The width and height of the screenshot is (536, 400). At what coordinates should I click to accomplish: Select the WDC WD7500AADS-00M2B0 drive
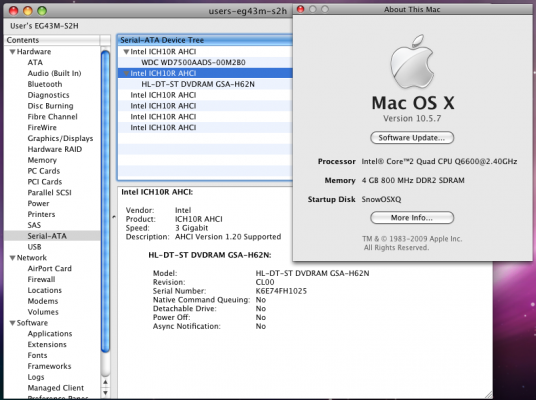[193, 63]
